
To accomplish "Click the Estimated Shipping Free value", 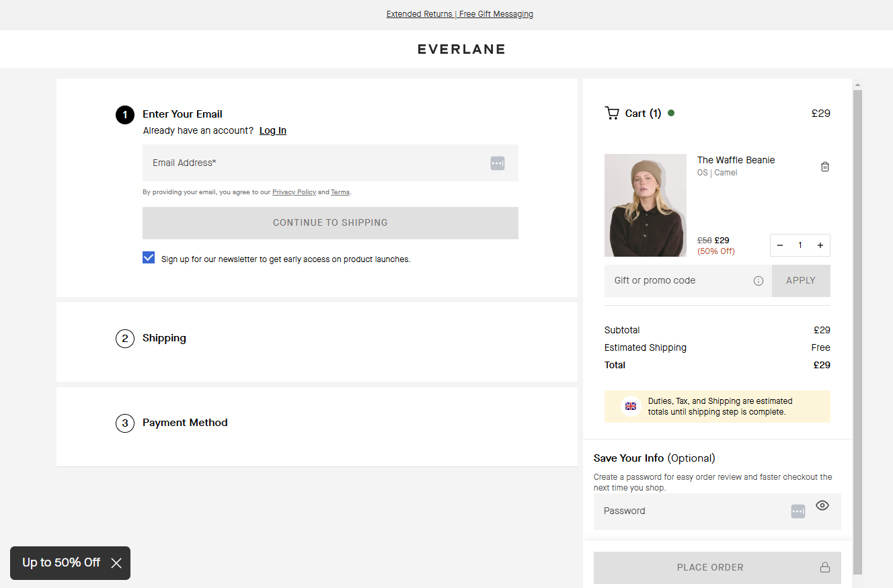I will (x=820, y=347).
